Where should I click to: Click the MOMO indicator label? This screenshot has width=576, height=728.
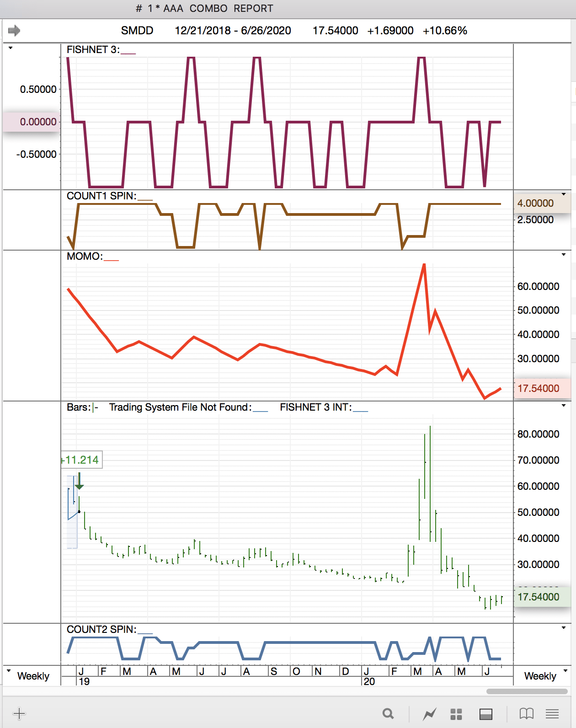pyautogui.click(x=85, y=256)
